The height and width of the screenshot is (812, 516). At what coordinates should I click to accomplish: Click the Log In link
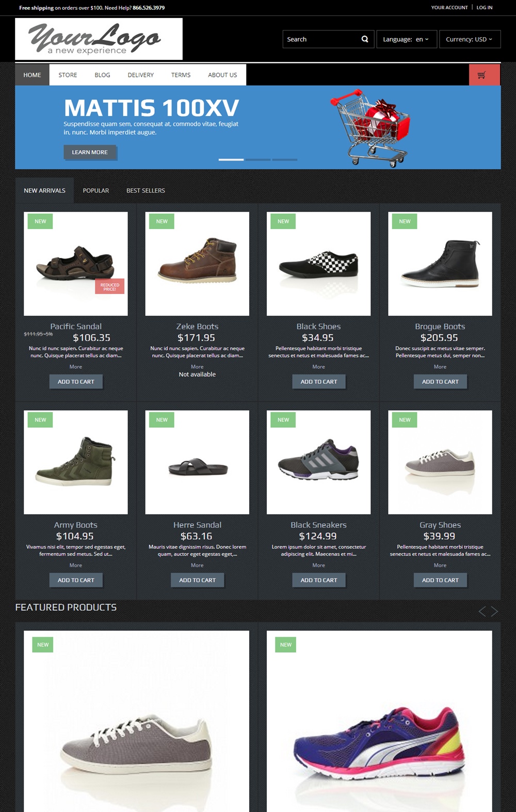tap(485, 8)
